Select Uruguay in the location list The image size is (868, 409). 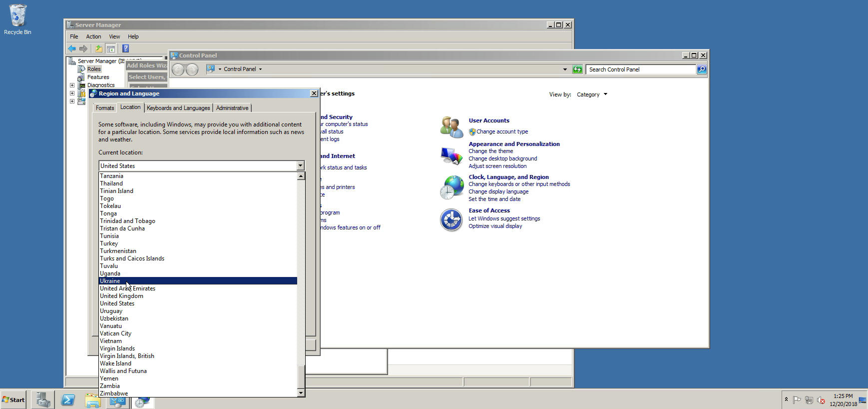click(x=198, y=311)
